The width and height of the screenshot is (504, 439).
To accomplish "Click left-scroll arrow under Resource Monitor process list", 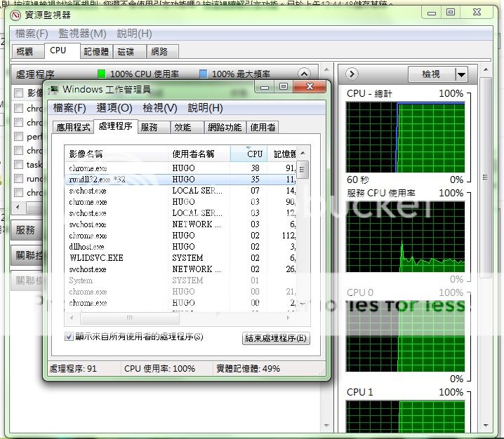I will [x=18, y=207].
